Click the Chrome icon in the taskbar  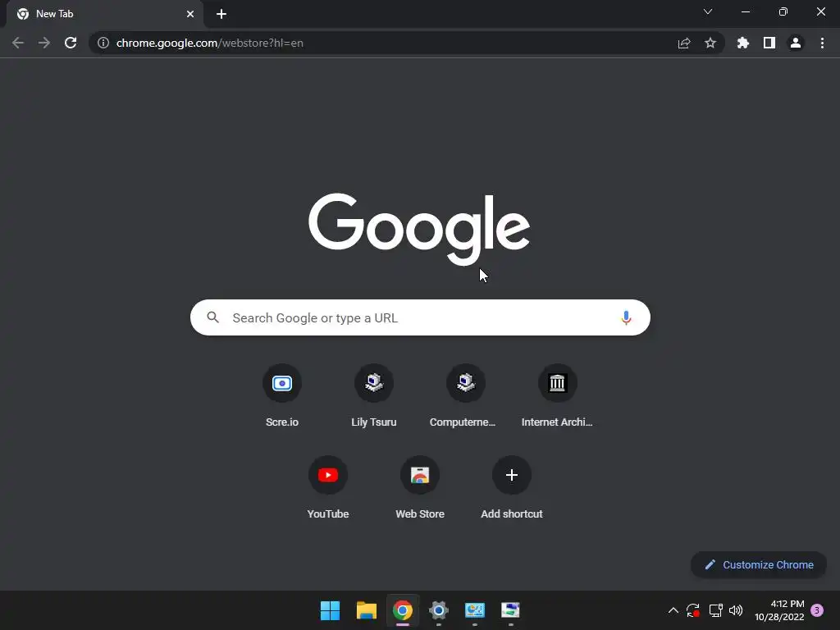[x=402, y=610]
